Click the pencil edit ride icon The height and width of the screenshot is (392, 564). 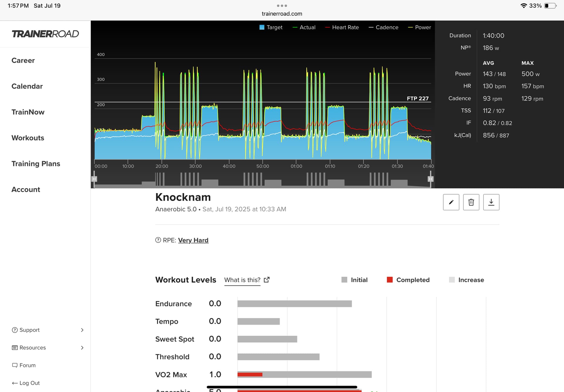tap(451, 202)
